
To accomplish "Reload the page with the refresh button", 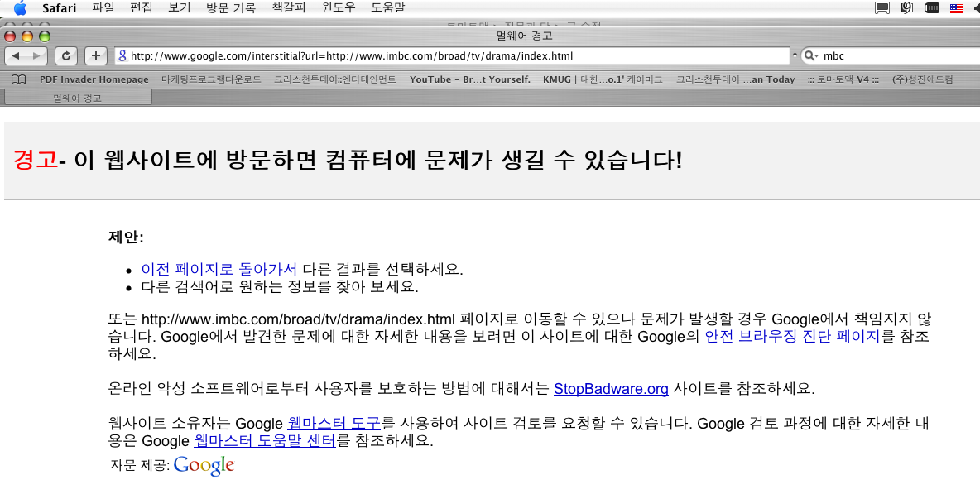I will 65,55.
